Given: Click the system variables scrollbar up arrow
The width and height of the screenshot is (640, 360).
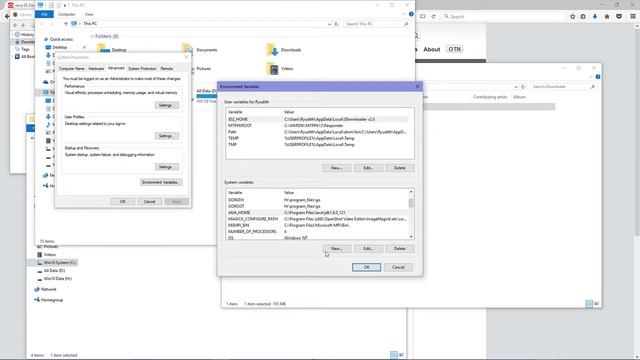Looking at the screenshot, I should click(x=411, y=192).
